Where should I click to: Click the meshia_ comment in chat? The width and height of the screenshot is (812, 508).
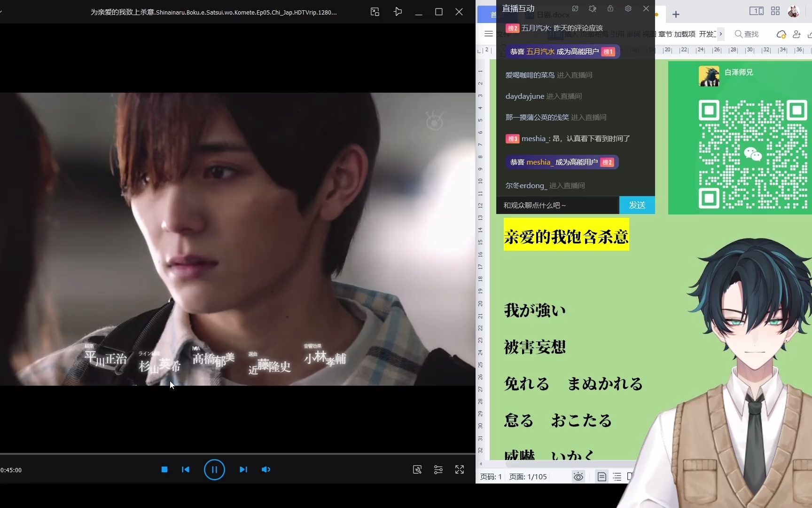tap(568, 138)
